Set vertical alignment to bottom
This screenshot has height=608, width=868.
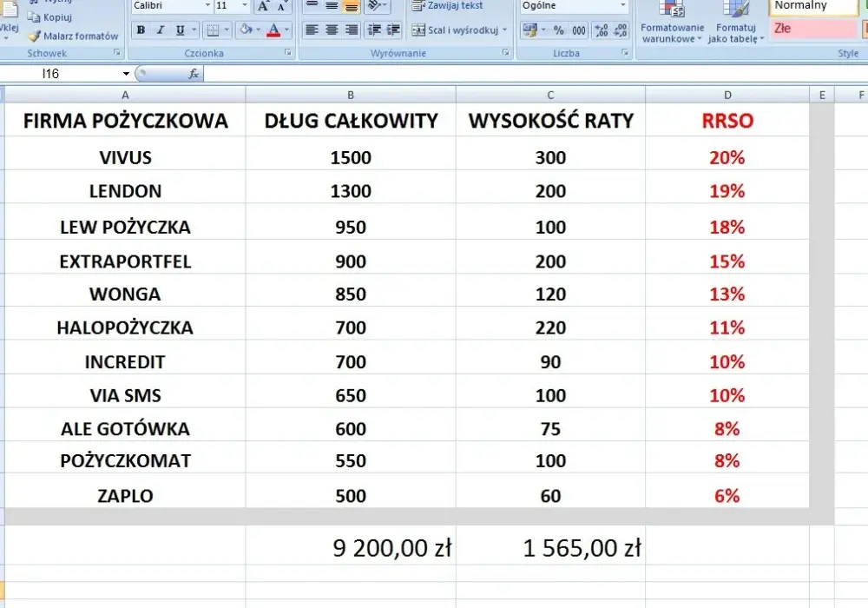pyautogui.click(x=351, y=6)
